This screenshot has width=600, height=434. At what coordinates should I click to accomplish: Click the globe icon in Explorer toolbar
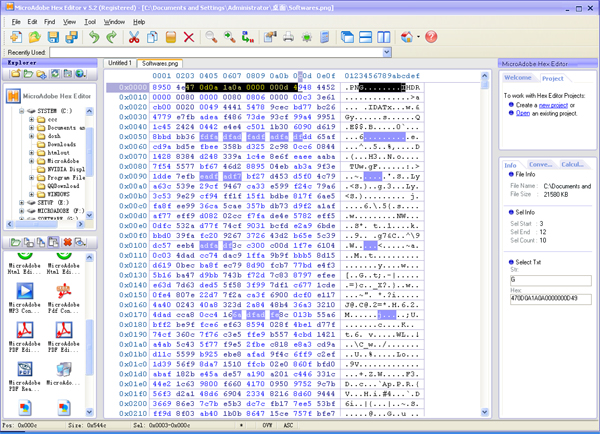[80, 73]
